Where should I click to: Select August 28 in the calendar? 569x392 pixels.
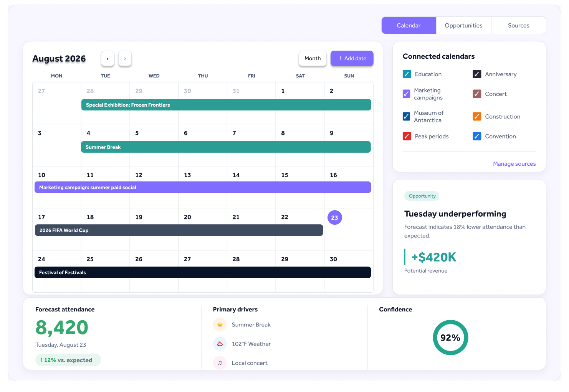[236, 259]
